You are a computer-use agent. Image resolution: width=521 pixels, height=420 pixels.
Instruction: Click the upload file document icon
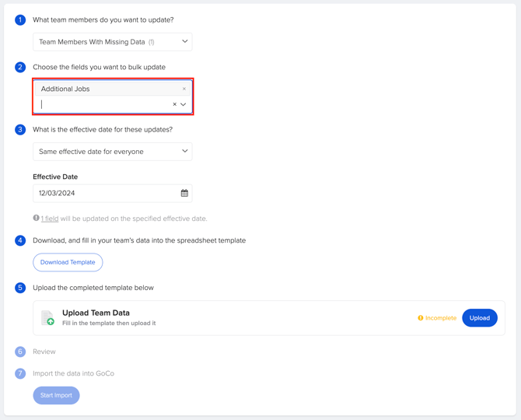pyautogui.click(x=47, y=318)
